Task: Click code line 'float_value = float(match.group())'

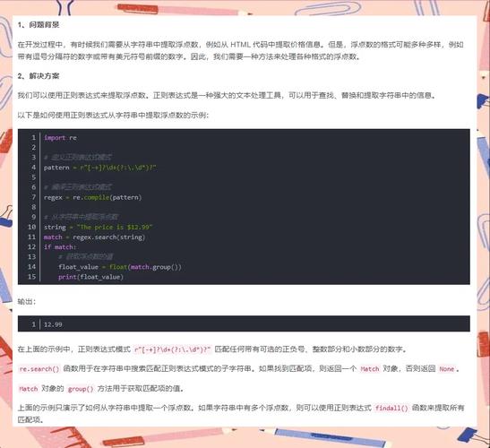Action: click(x=120, y=267)
